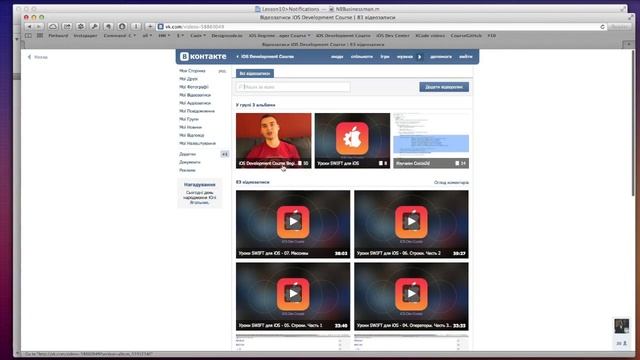The image size is (640, 360).
Task: Log out via 'вийти' in VK header
Action: pos(466,57)
